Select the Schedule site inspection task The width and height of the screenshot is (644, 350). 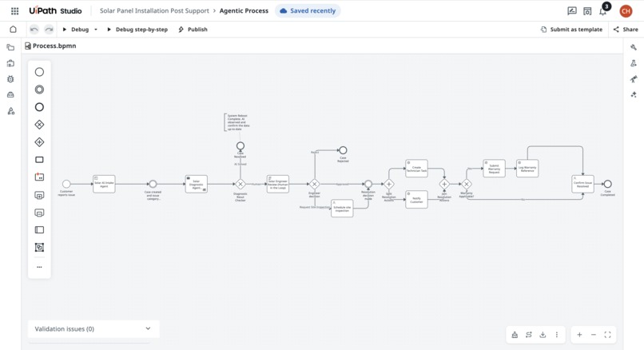[342, 209]
